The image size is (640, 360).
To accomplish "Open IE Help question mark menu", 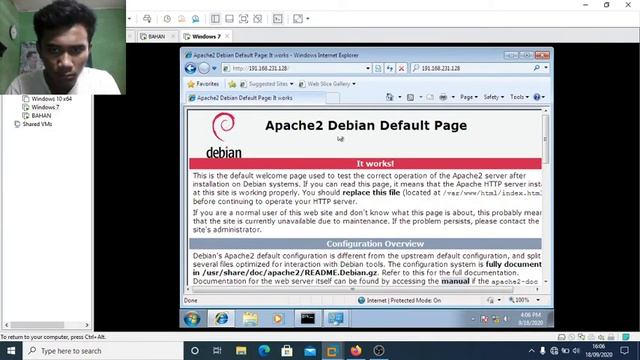I will pos(539,97).
